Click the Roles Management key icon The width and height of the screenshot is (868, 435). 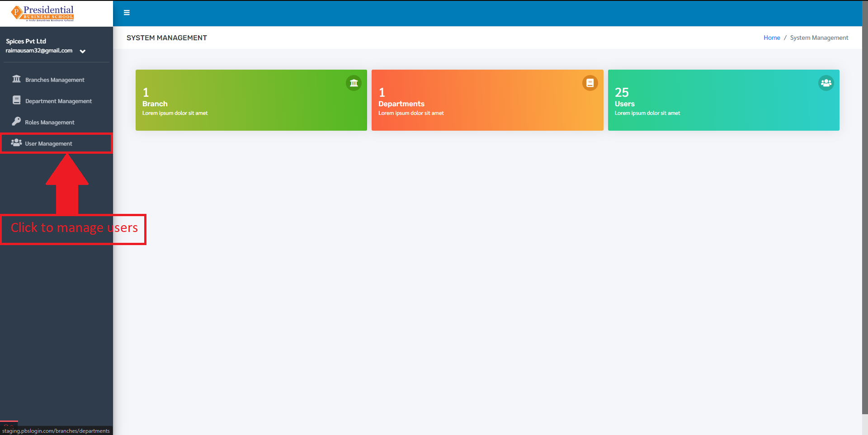coord(16,121)
